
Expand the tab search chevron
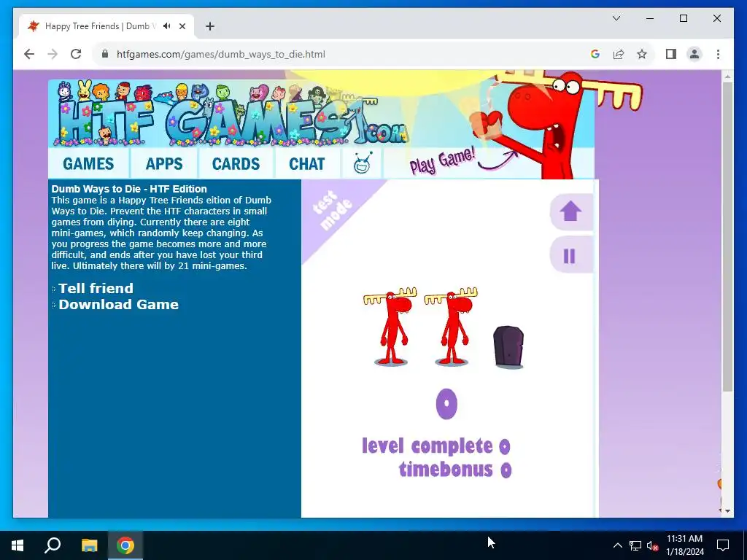[616, 18]
